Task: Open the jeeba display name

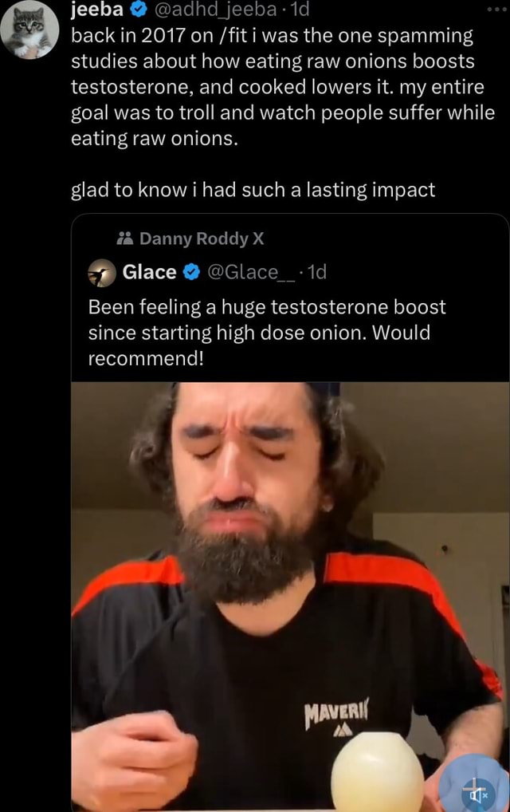Action: click(97, 10)
